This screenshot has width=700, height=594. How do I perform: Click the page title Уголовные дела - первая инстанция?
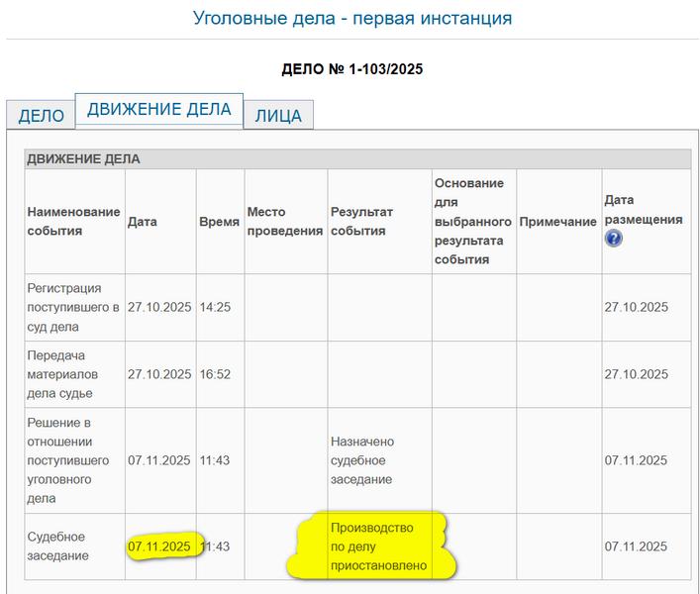pos(352,18)
